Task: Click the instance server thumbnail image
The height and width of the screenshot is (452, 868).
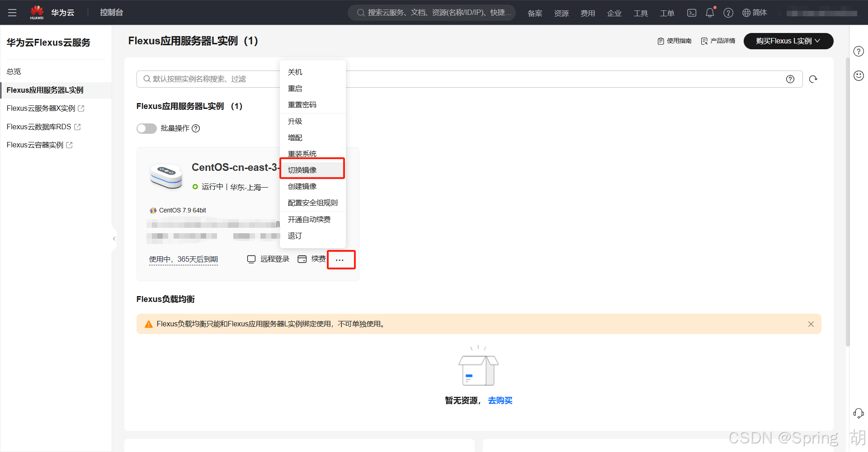Action: pos(166,176)
